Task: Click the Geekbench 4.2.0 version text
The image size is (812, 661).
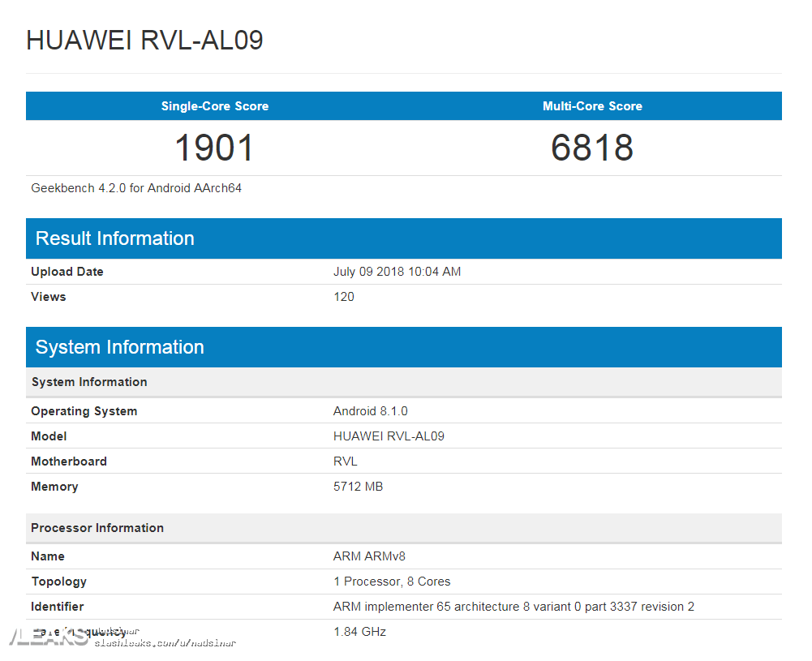Action: (136, 188)
